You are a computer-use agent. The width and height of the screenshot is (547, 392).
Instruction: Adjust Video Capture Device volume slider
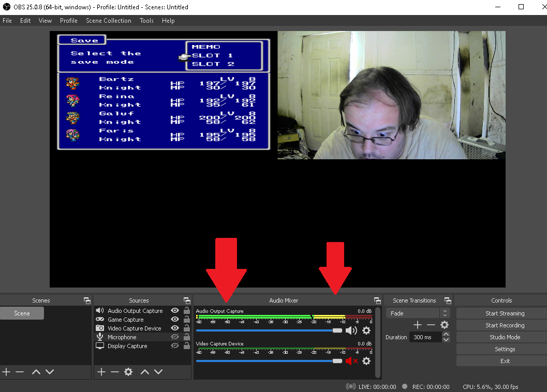pyautogui.click(x=269, y=361)
